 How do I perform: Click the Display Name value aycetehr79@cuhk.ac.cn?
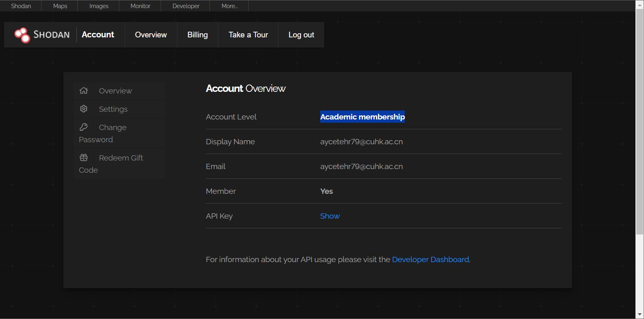(x=361, y=141)
